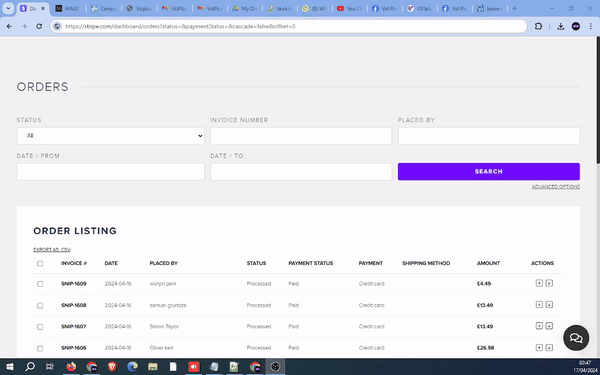The width and height of the screenshot is (600, 375).
Task: Click the Date From field
Action: pyautogui.click(x=110, y=172)
